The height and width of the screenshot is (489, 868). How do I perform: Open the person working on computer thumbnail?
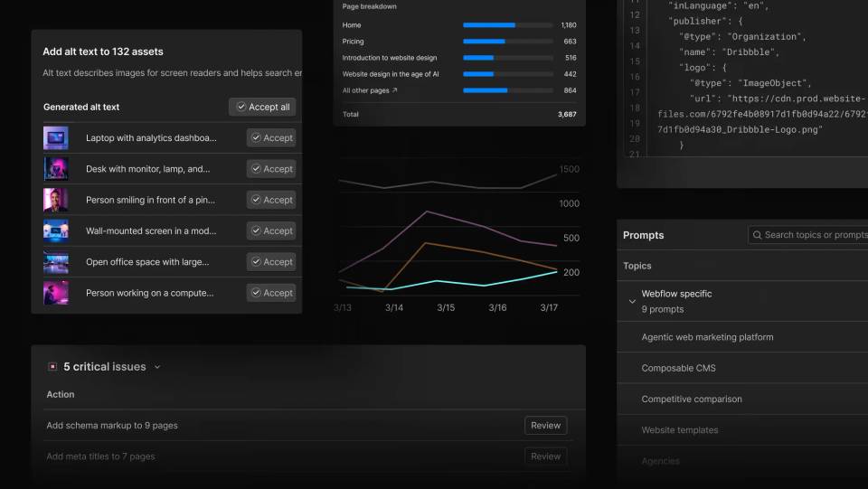56,293
